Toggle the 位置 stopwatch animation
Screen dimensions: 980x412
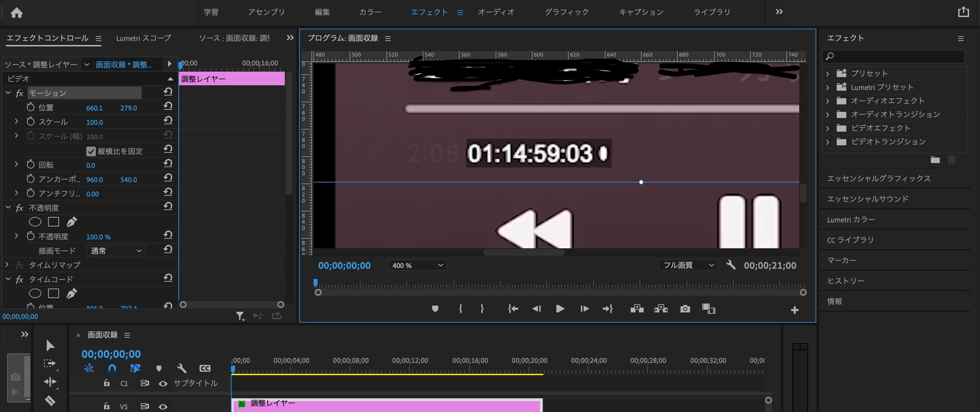(x=31, y=107)
